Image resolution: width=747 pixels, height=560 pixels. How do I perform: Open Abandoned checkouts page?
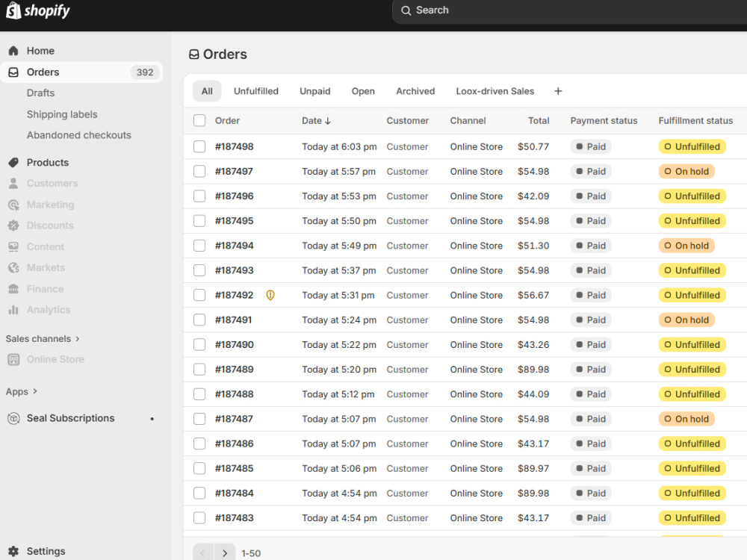[x=78, y=135]
